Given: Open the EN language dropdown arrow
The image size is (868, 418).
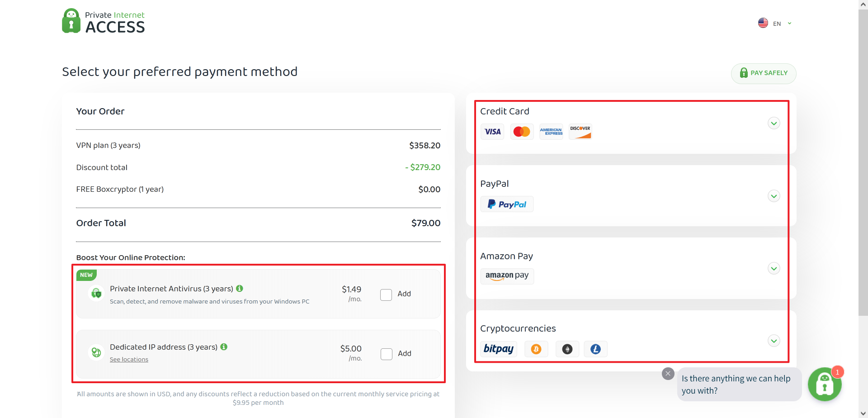Looking at the screenshot, I should pos(789,24).
